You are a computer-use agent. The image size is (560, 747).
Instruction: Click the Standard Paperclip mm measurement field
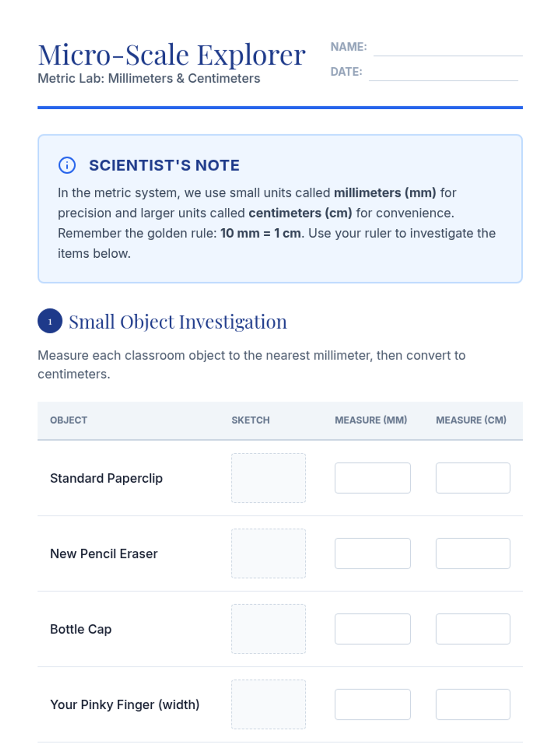pyautogui.click(x=373, y=478)
